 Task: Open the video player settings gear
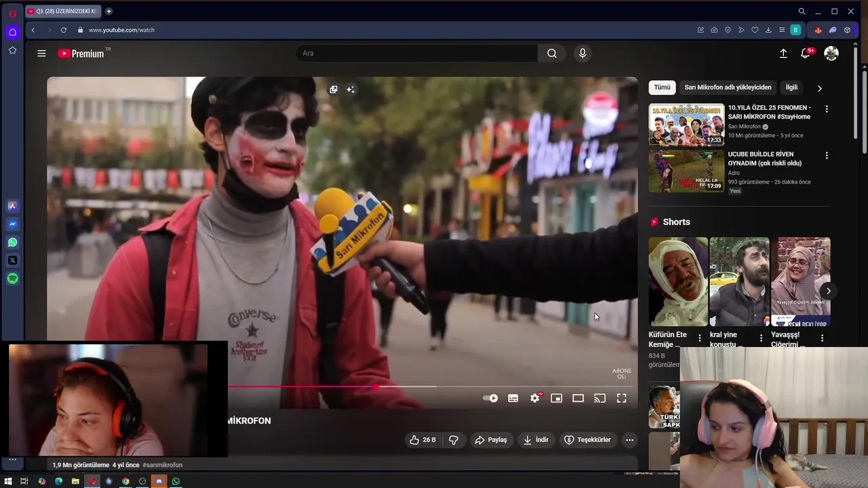(x=535, y=399)
